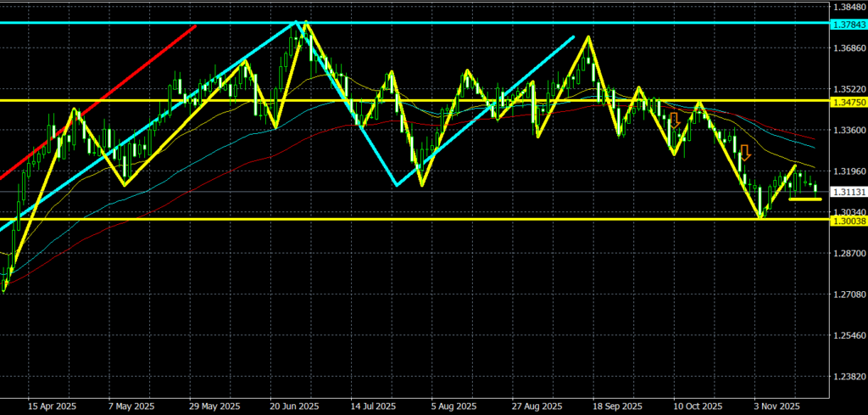The width and height of the screenshot is (868, 415).
Task: Select the lower orange down arrow near 1.31960
Action: (744, 153)
